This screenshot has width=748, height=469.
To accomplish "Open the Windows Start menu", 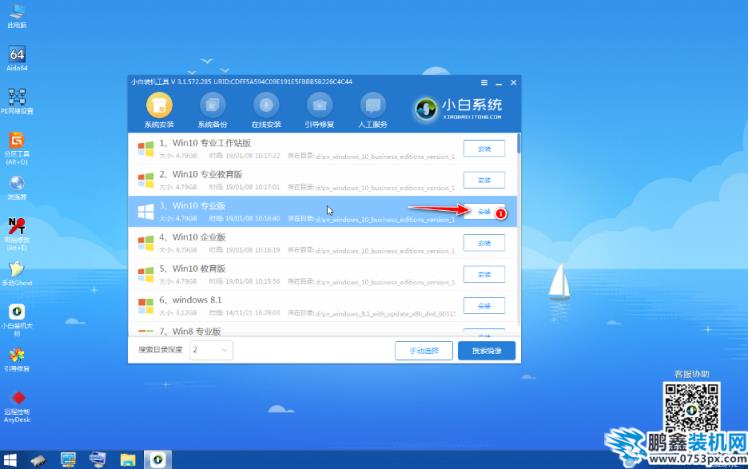I will click(10, 460).
